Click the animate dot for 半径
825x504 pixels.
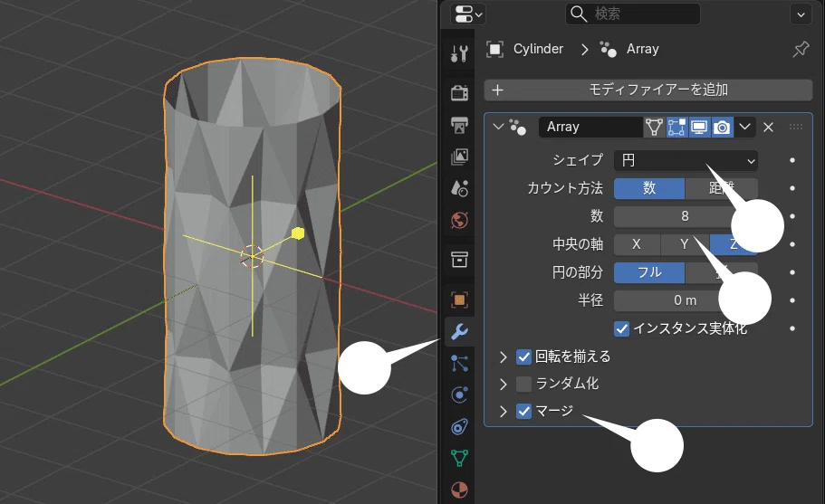pyautogui.click(x=792, y=300)
